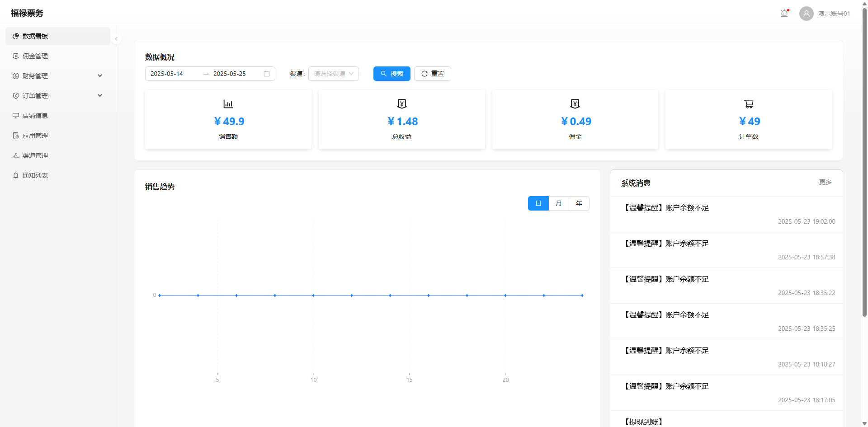This screenshot has width=868, height=427.
Task: Switch sales trend to 月 view
Action: click(559, 203)
